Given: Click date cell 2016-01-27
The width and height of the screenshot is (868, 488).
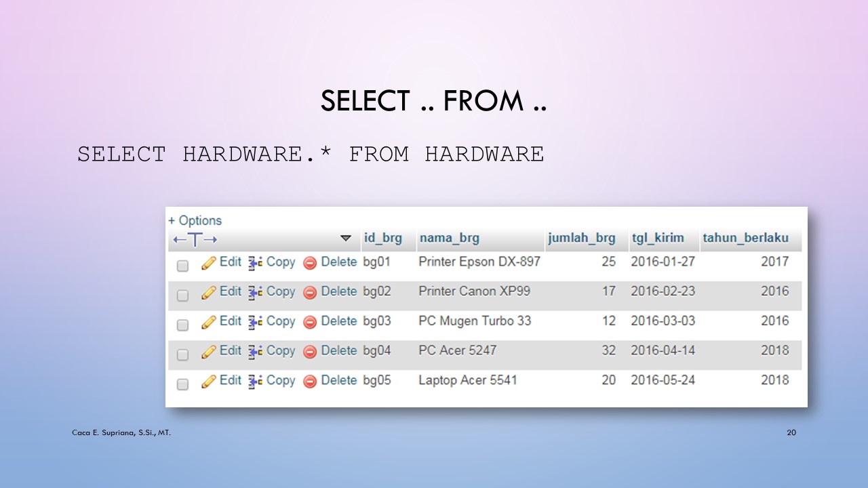Looking at the screenshot, I should tap(663, 262).
